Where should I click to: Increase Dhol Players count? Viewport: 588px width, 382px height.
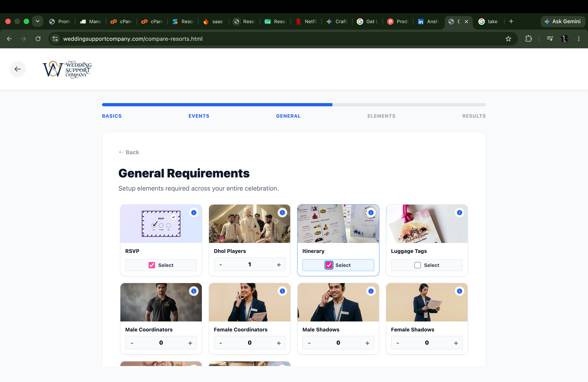[x=279, y=265]
